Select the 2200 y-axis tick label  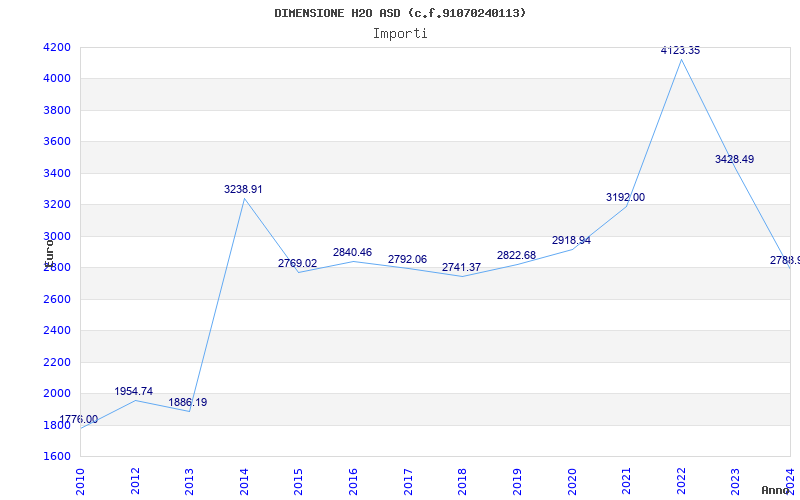tap(55, 362)
